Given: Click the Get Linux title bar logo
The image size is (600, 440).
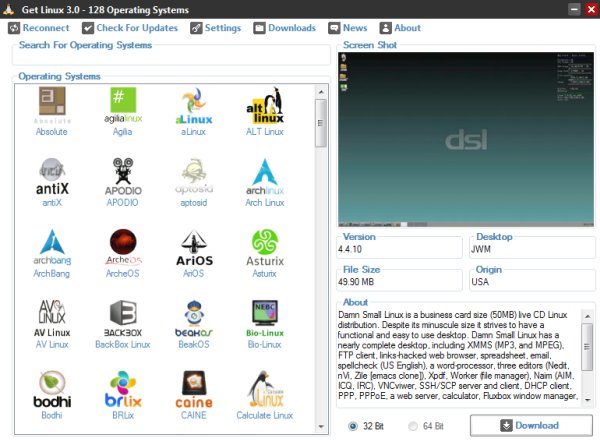Looking at the screenshot, I should click(x=9, y=10).
